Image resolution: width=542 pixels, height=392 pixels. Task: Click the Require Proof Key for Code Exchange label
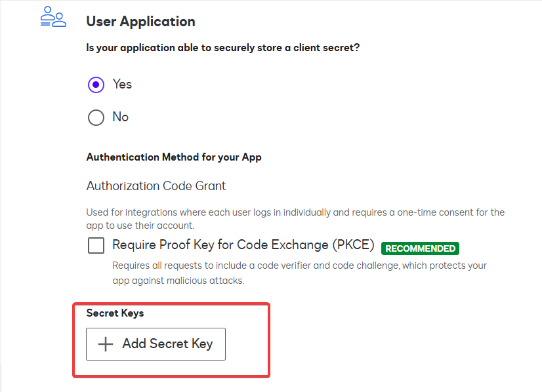(243, 245)
